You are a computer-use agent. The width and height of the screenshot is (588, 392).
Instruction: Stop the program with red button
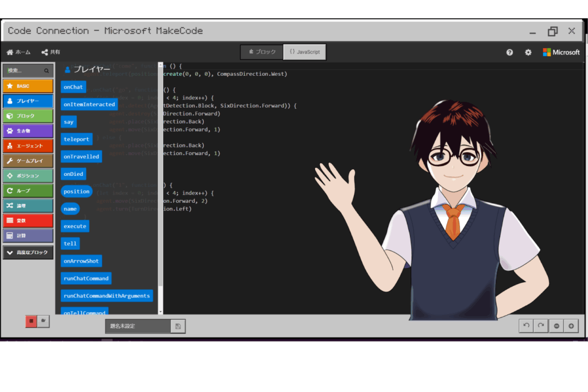[x=31, y=321]
